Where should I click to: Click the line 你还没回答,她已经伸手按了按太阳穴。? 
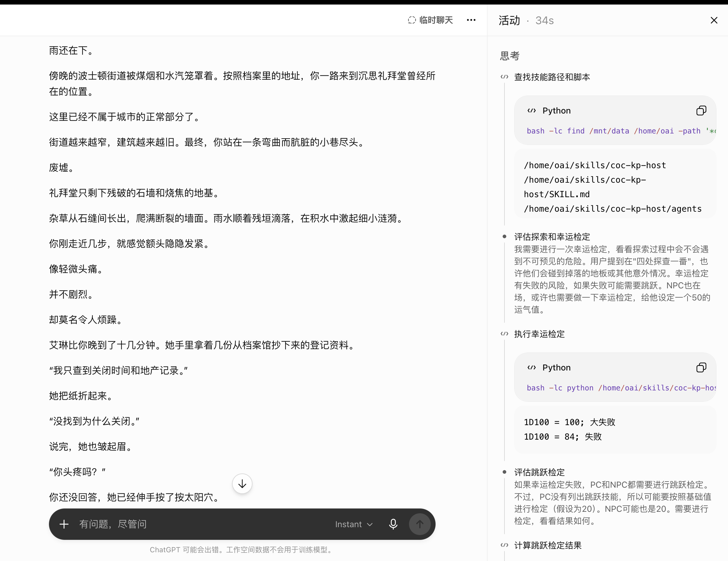[x=134, y=497]
